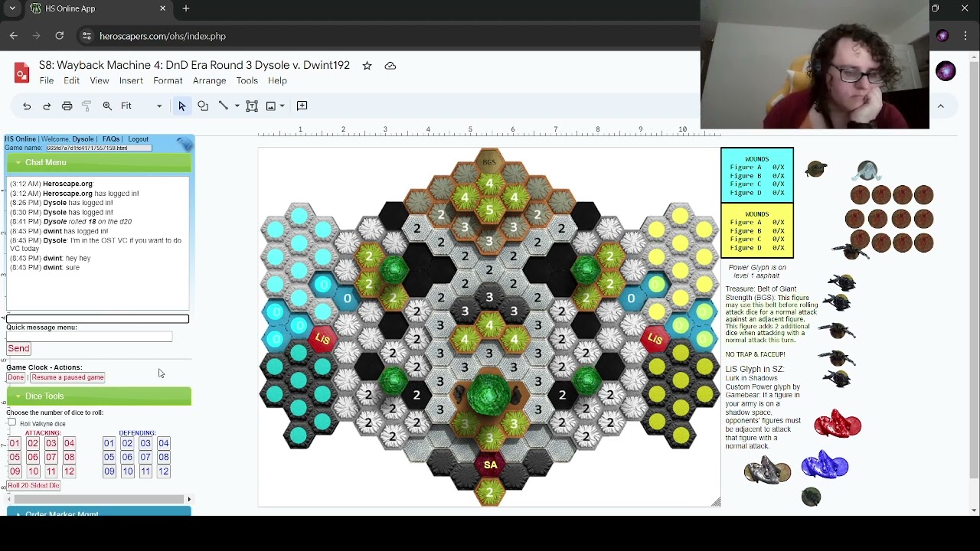Open the Help menu
The width and height of the screenshot is (980, 551).
point(277,80)
